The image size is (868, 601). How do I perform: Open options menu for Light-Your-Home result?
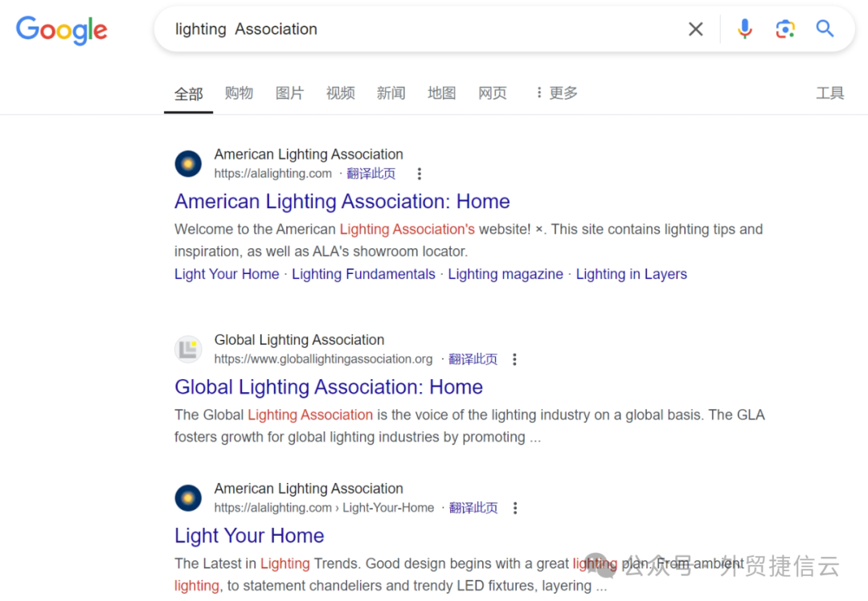click(x=515, y=508)
